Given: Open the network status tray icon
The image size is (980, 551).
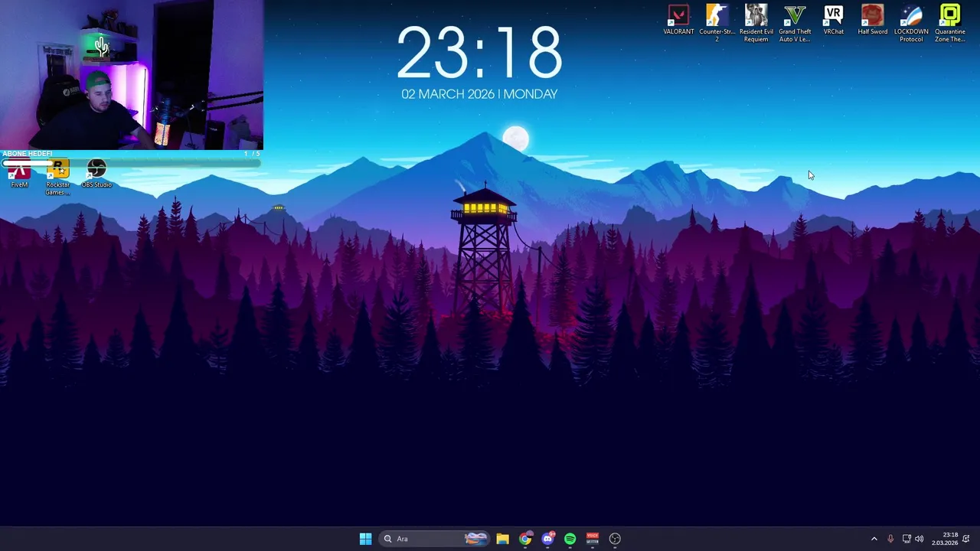Looking at the screenshot, I should point(906,539).
